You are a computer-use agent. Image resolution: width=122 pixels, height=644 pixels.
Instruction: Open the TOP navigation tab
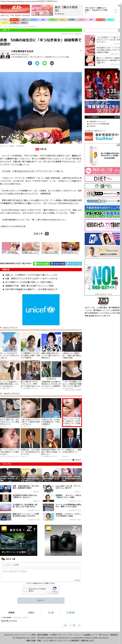pos(5,19)
